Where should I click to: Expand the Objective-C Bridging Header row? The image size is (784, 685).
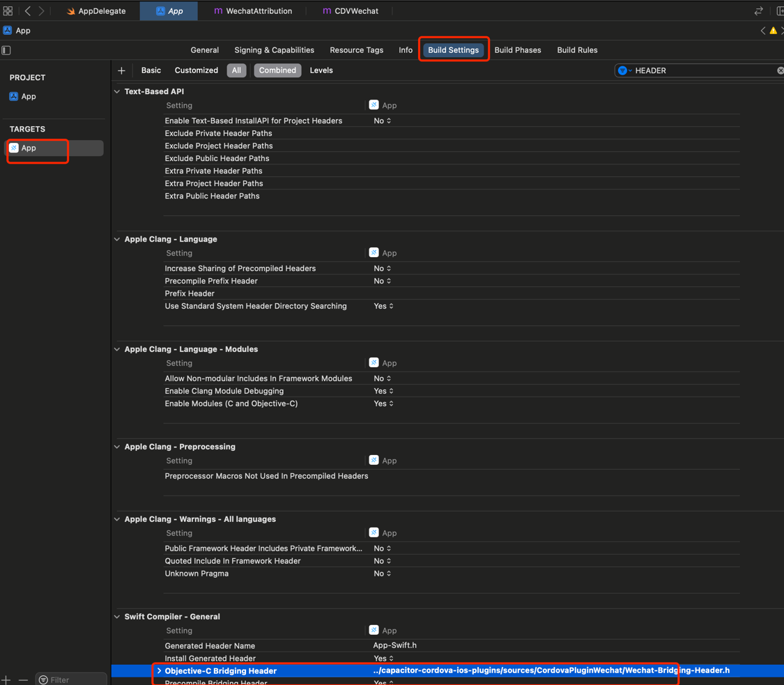coord(159,671)
